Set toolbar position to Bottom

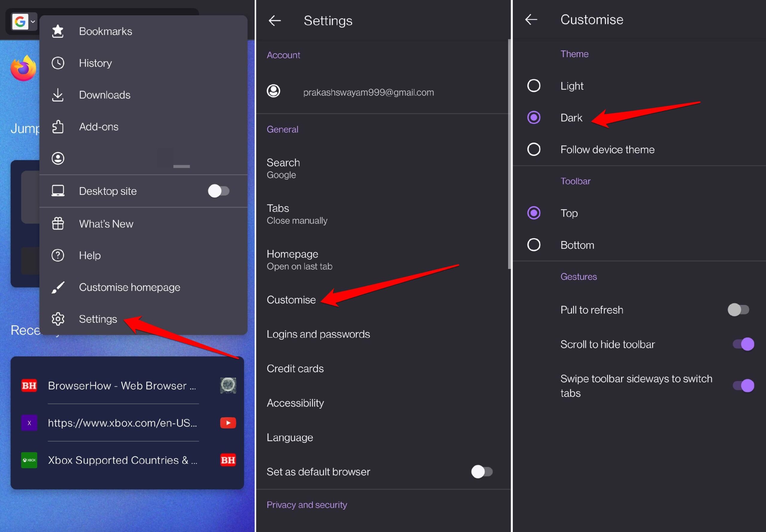(534, 245)
